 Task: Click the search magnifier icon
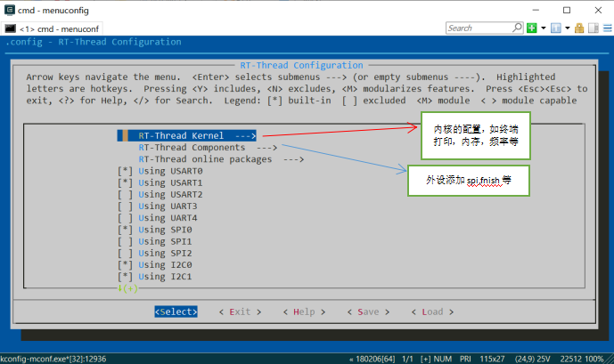517,28
